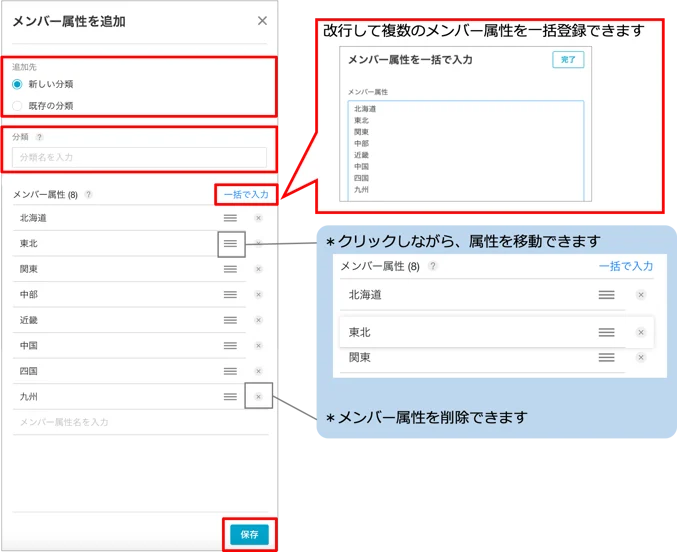Click the bulk メンバー属性 textarea
The image size is (677, 552).
466,151
